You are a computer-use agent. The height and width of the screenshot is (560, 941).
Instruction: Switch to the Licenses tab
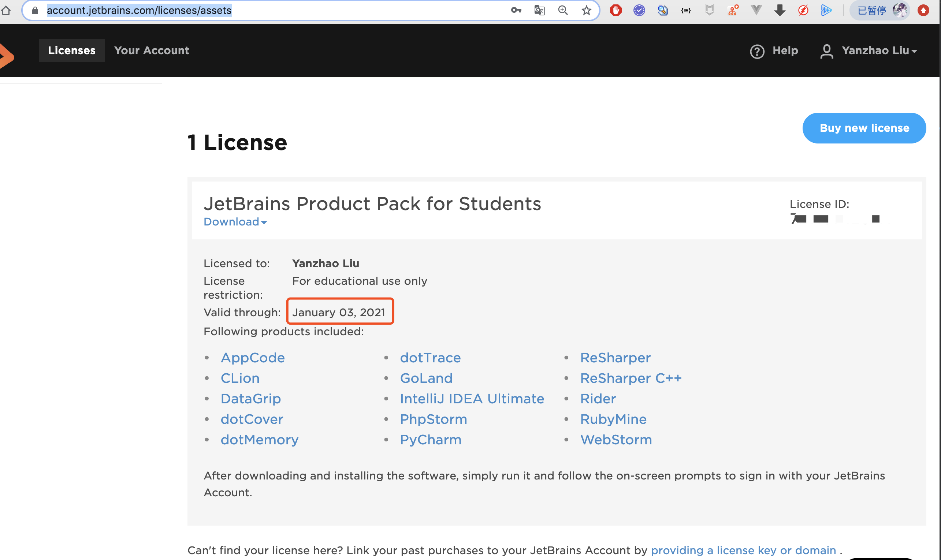71,51
